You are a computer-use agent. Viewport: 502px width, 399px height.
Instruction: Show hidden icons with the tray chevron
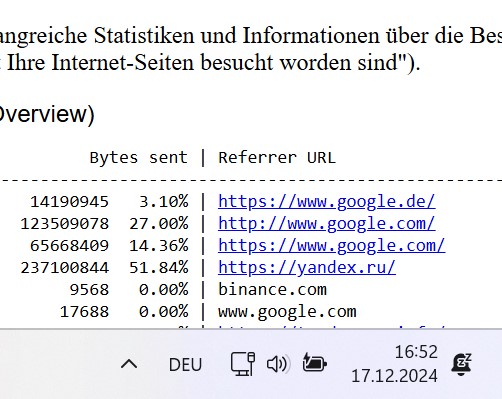[x=129, y=364]
